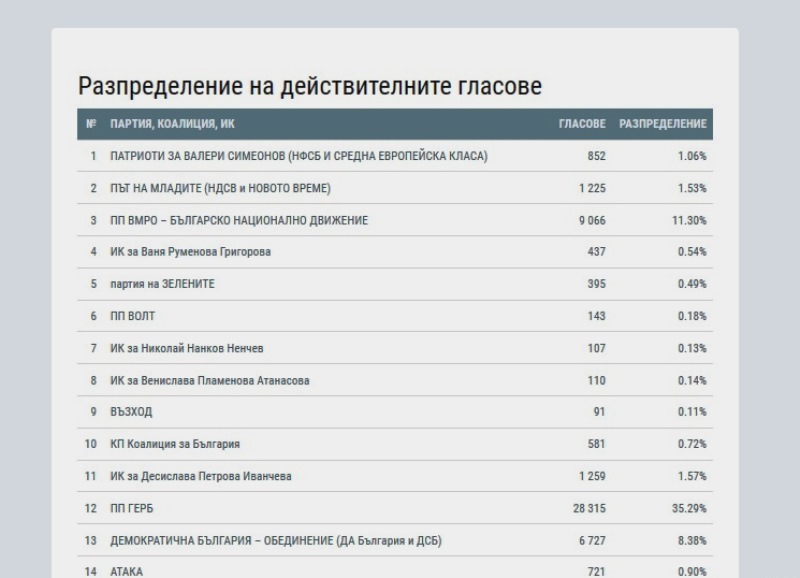The height and width of the screenshot is (578, 800).
Task: Select 'КП Коалиция за България'
Action: click(175, 444)
